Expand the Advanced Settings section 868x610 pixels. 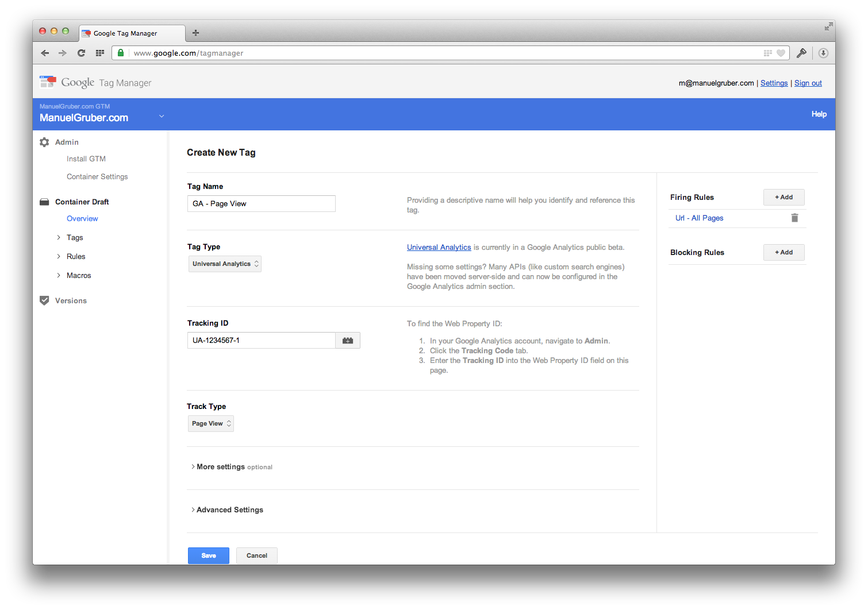227,510
